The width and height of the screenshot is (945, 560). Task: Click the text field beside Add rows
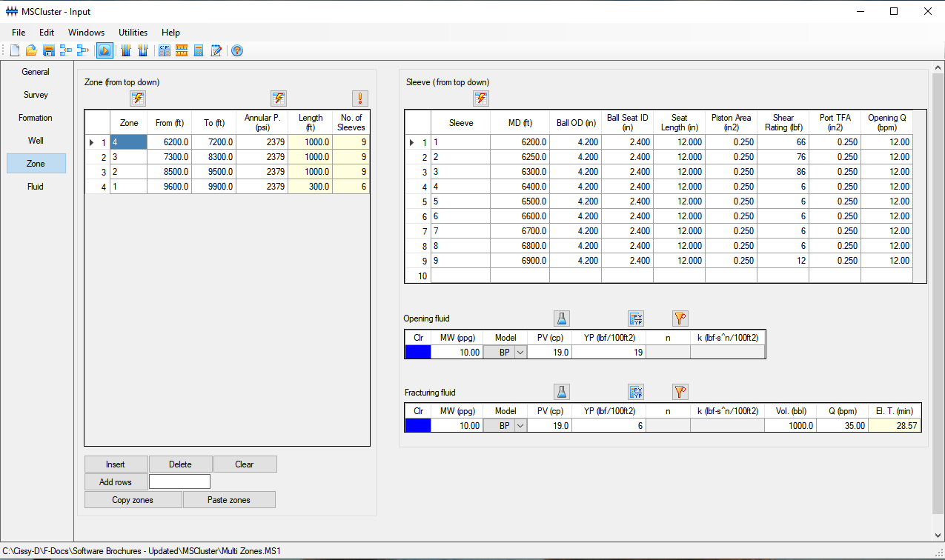click(179, 482)
